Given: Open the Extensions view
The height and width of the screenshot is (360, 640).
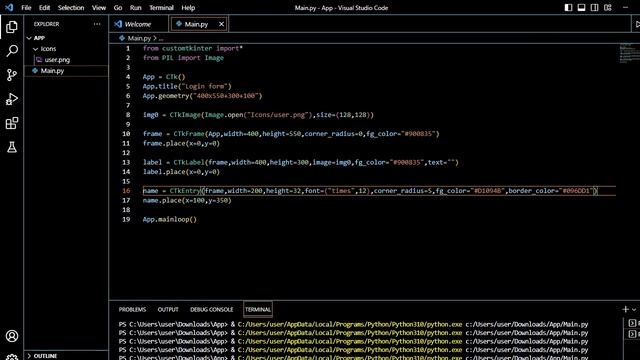Looking at the screenshot, I should (12, 123).
